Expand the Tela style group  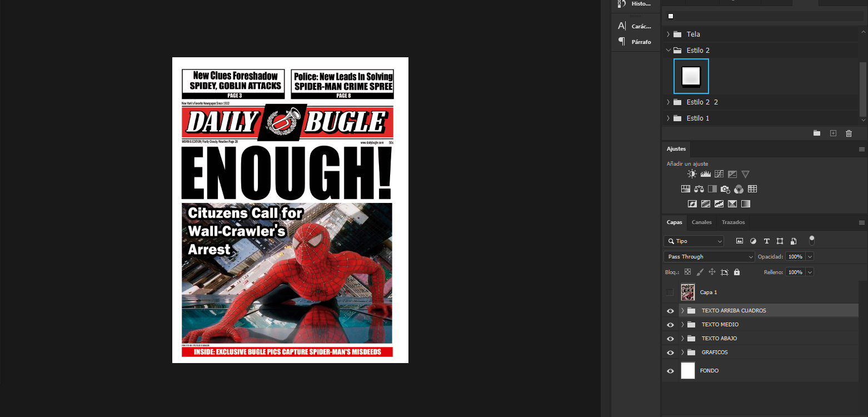tap(668, 34)
